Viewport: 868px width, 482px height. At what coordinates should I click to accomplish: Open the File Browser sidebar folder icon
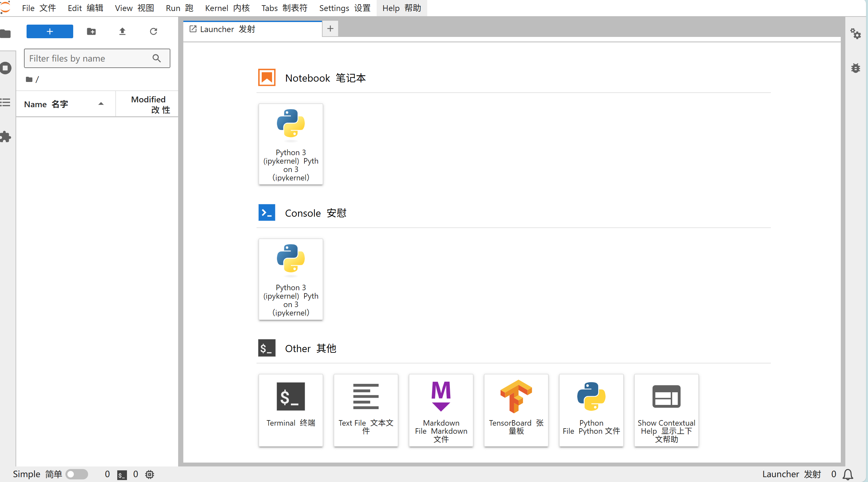(6, 34)
